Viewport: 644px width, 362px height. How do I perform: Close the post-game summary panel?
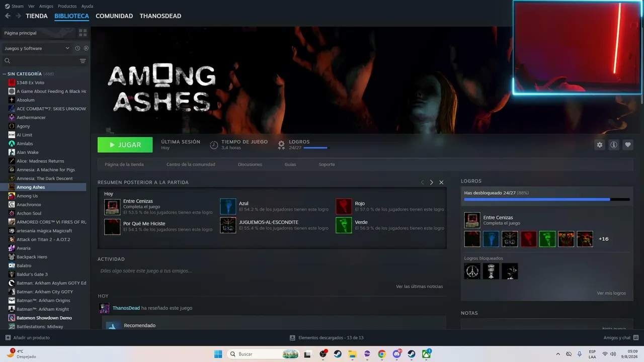[x=441, y=183]
